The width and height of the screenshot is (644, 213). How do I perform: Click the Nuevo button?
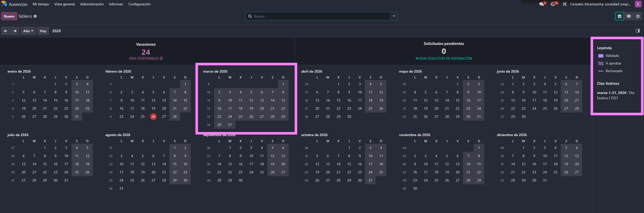[x=9, y=16]
